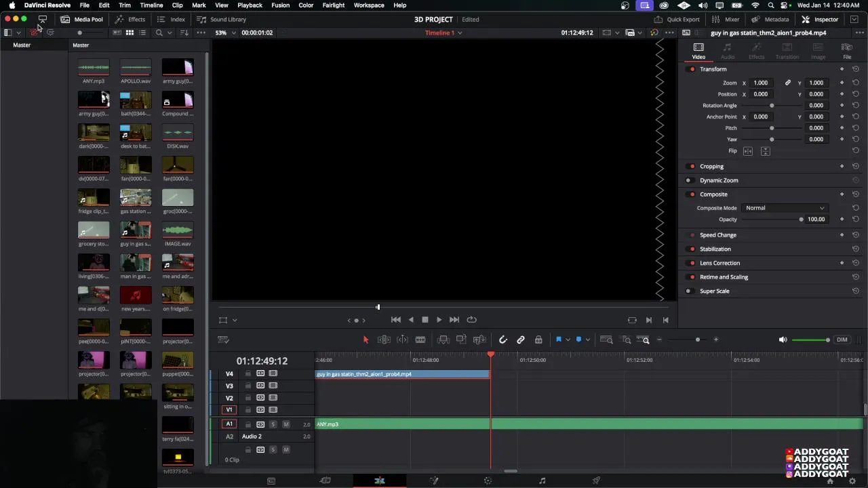Click the DIM audio button
This screenshot has height=488, width=868.
point(842,340)
